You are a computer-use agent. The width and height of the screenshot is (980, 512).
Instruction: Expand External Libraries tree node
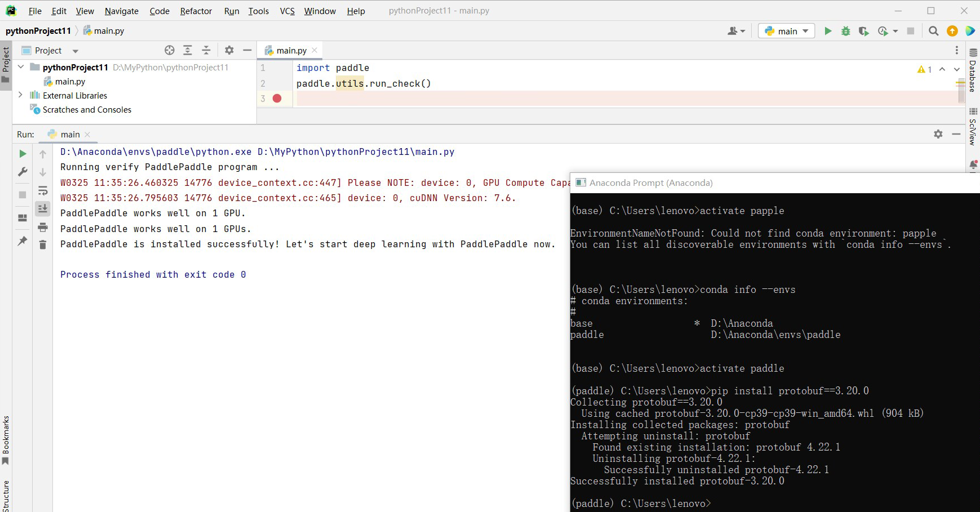tap(21, 95)
